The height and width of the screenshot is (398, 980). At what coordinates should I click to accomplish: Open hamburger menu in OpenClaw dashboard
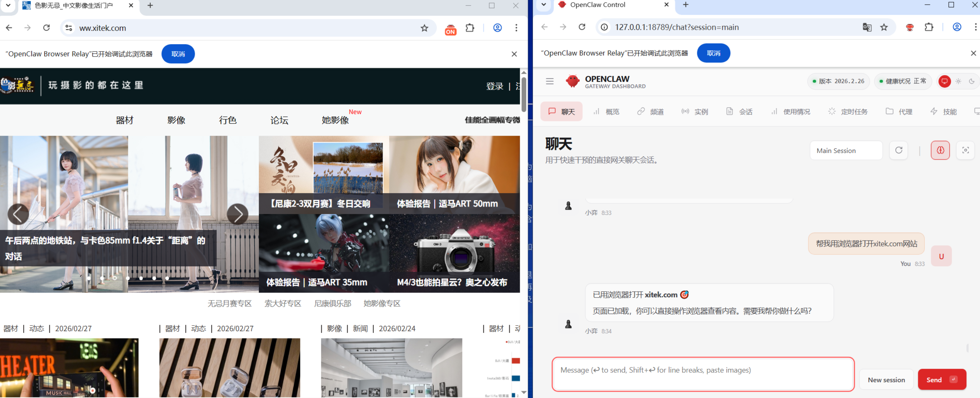click(549, 81)
